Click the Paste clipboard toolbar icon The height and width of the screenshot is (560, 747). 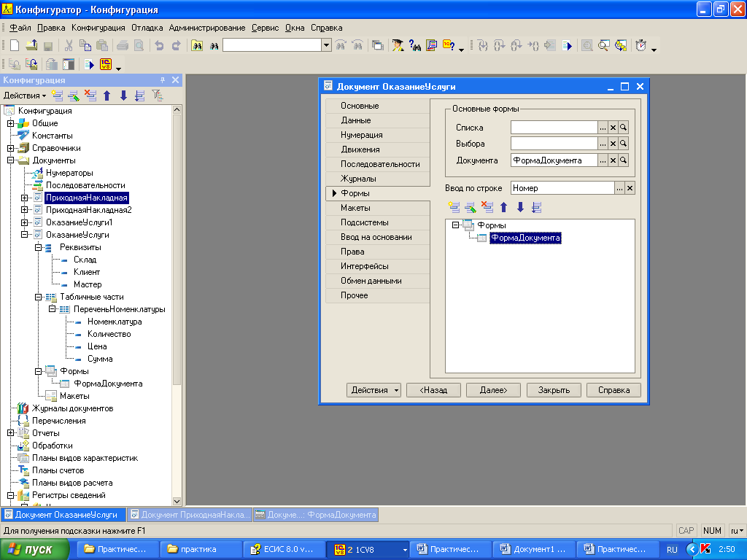(x=101, y=45)
